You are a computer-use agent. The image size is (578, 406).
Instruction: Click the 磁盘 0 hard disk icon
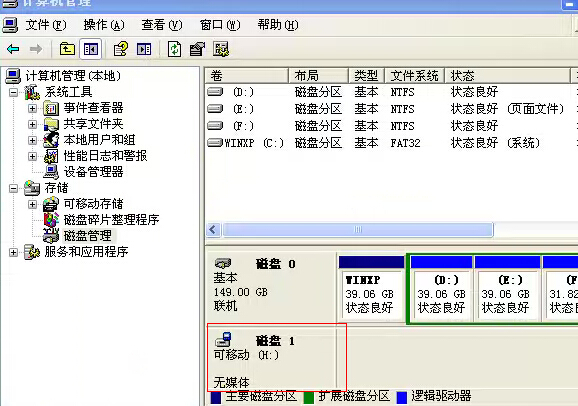(x=223, y=263)
